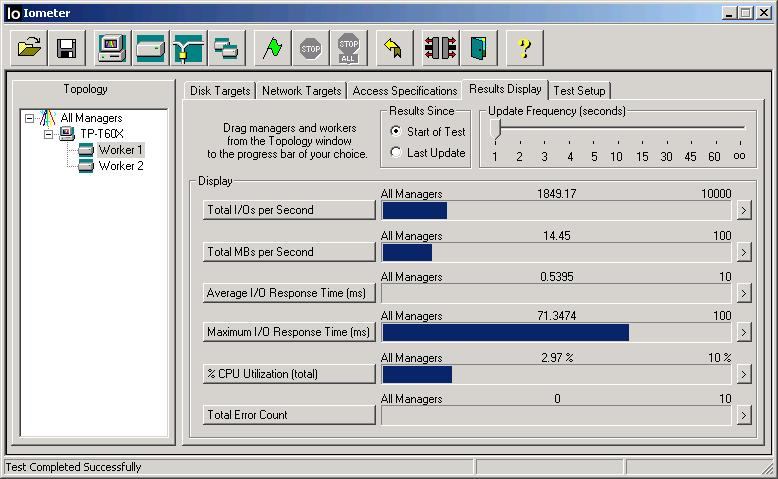Open the Access Specifications tab
This screenshot has height=479, width=778.
(x=404, y=91)
